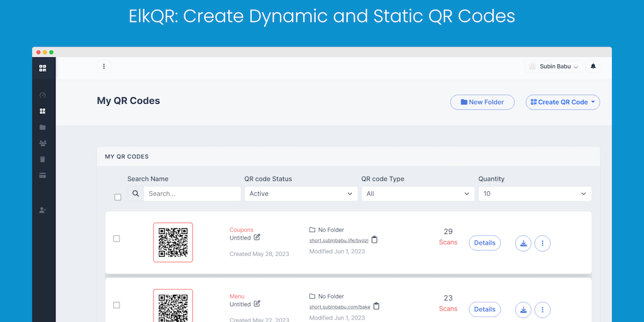Download the Coupons QR code
644x322 pixels.
click(x=523, y=243)
